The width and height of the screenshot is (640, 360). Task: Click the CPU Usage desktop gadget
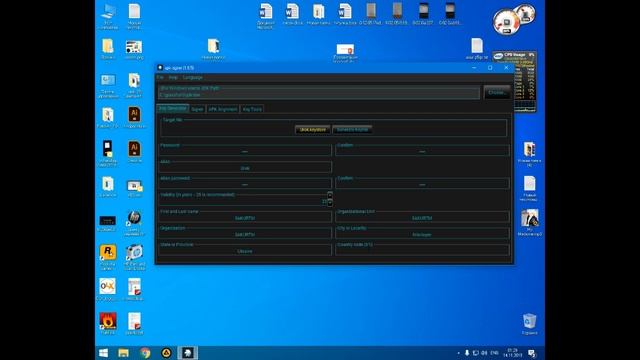pyautogui.click(x=514, y=82)
